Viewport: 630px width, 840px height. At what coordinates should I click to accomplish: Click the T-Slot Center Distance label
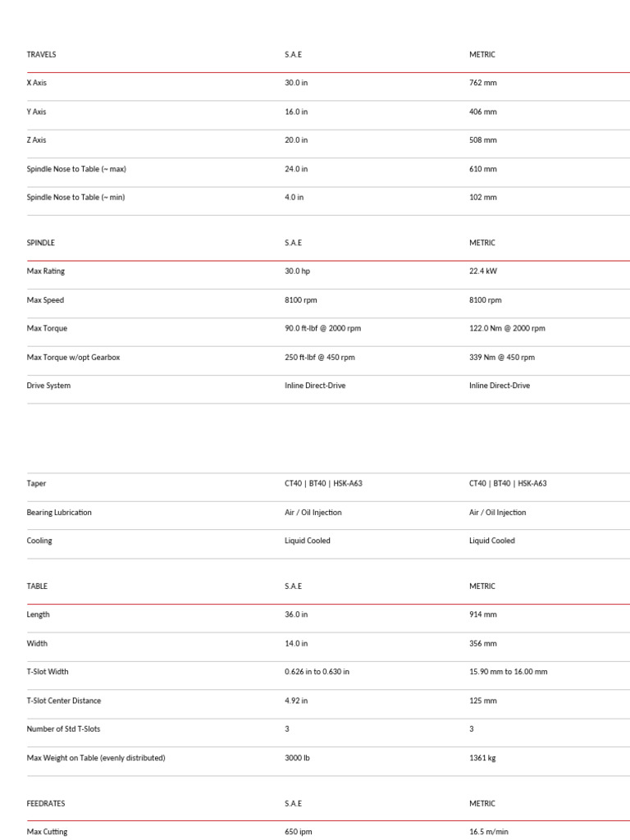[x=64, y=701]
